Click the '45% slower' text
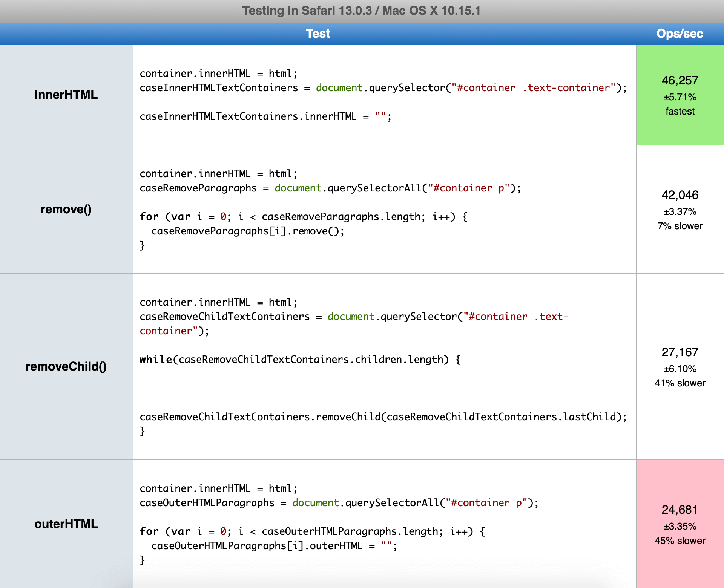The image size is (724, 588). point(680,541)
